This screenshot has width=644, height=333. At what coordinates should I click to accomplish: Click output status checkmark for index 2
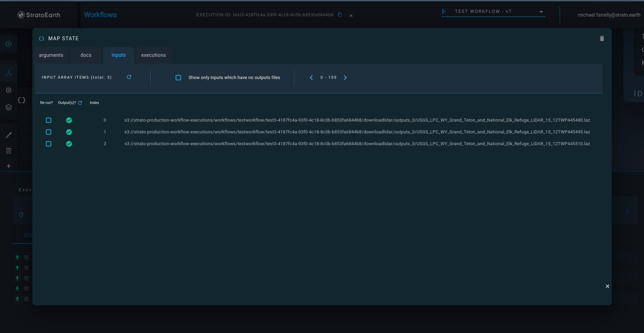pos(69,144)
